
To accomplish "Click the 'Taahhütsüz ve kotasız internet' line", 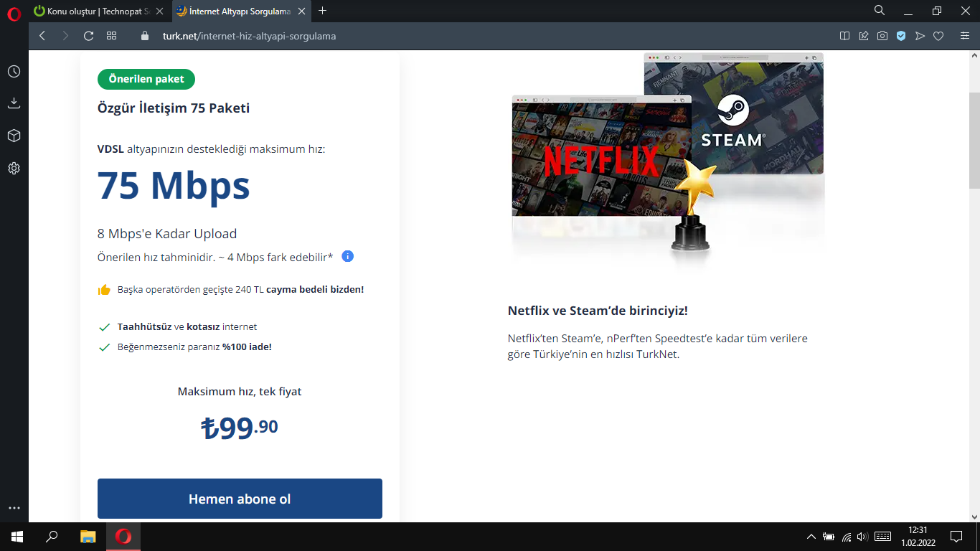I will click(x=187, y=327).
